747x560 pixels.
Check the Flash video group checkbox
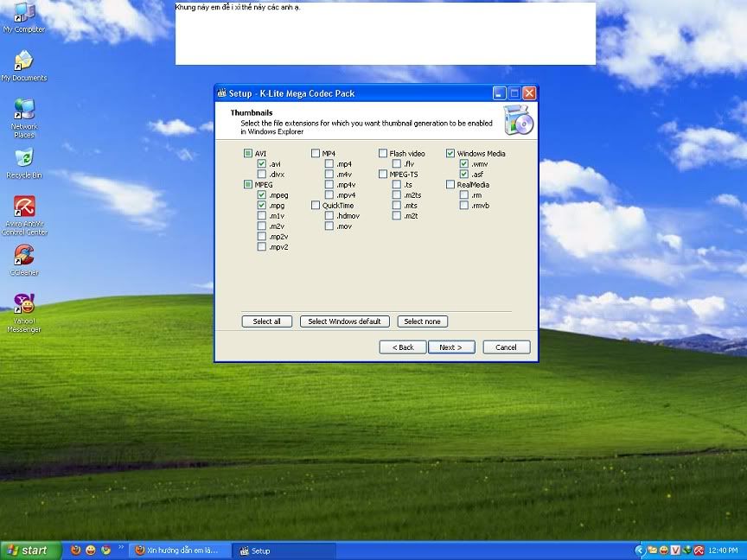tap(383, 153)
